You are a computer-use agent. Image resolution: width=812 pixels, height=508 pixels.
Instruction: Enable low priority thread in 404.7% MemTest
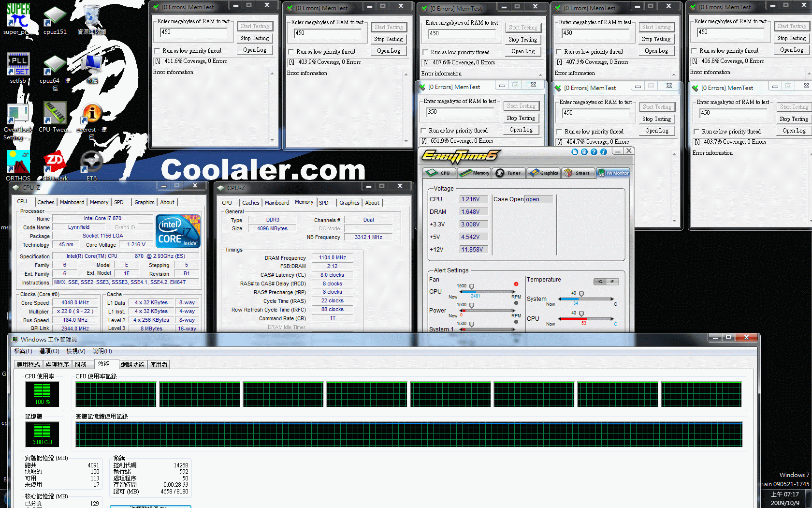pyautogui.click(x=559, y=132)
